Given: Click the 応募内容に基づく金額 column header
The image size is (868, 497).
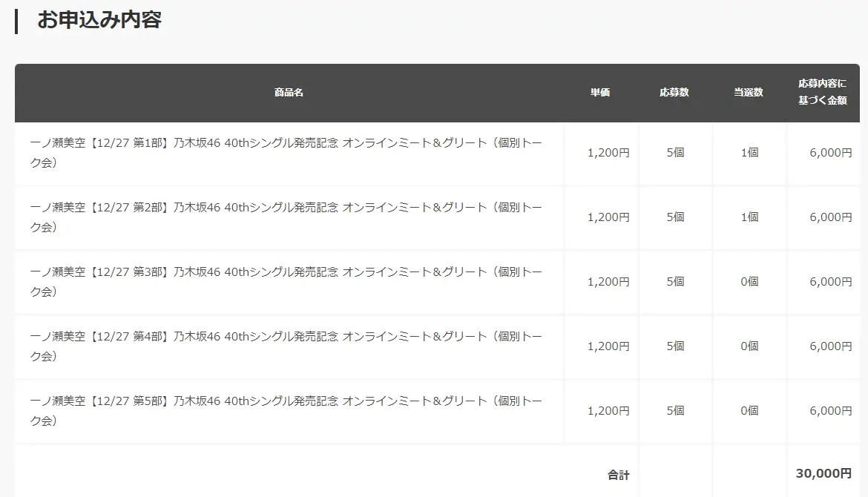Looking at the screenshot, I should coord(822,92).
